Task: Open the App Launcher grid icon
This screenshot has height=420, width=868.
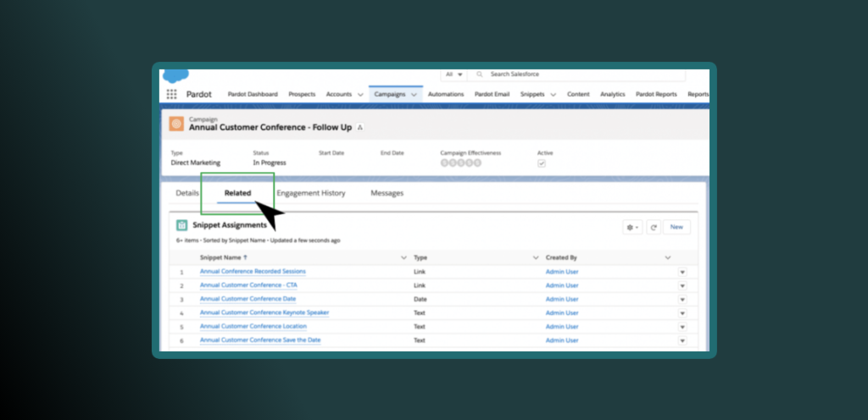Action: 171,94
